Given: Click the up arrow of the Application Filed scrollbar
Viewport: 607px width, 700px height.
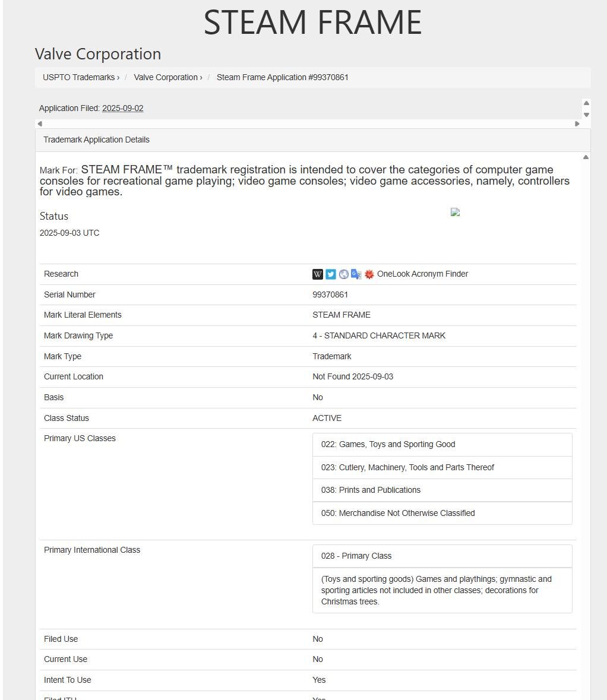Looking at the screenshot, I should (586, 103).
